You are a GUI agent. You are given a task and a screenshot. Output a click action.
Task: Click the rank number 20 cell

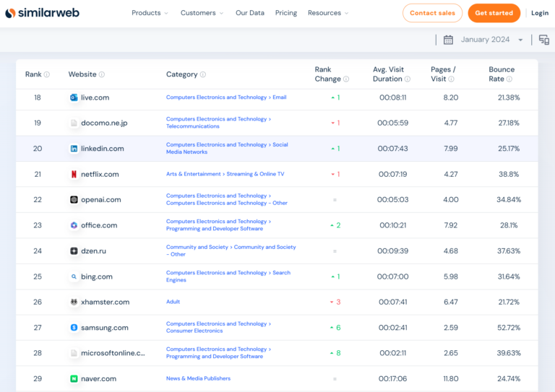pos(38,149)
